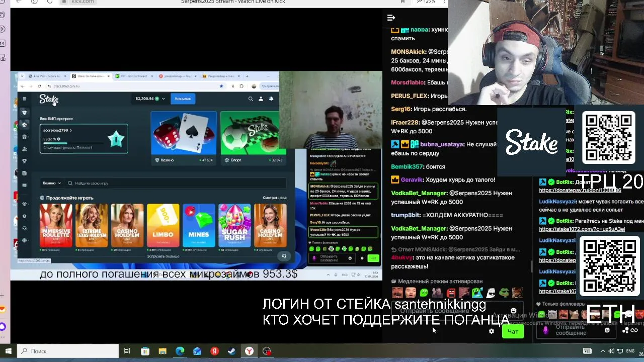Click username trump8bit in chat
This screenshot has height=362, width=644.
click(406, 215)
